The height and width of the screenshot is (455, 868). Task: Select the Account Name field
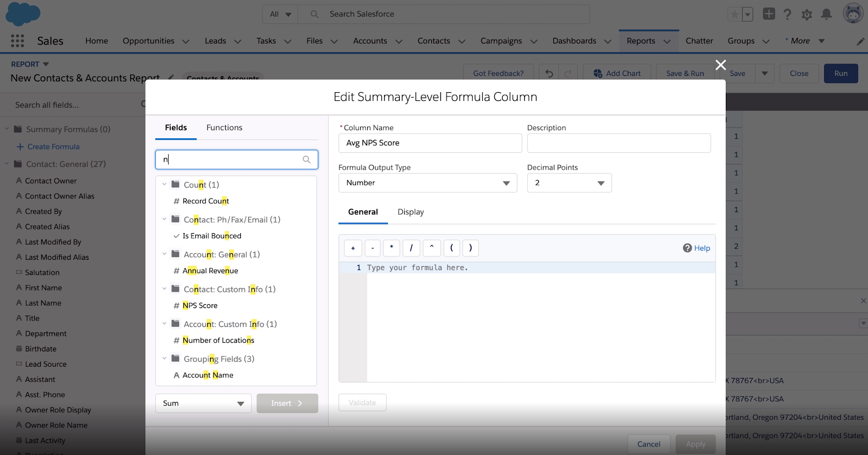click(x=208, y=375)
